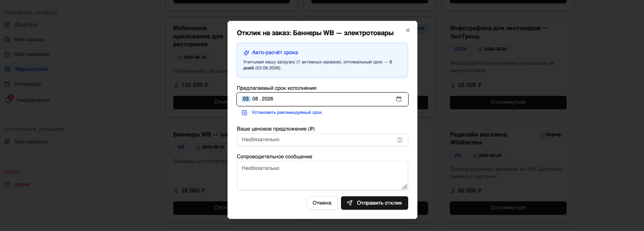Open "Маркетплейс" in the sidebar
The height and width of the screenshot is (231, 644).
pos(41,69)
